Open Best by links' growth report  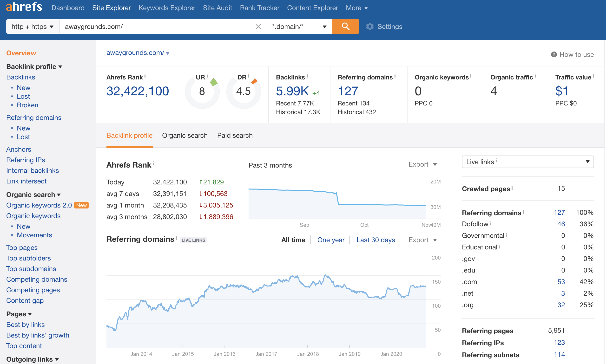coord(38,335)
